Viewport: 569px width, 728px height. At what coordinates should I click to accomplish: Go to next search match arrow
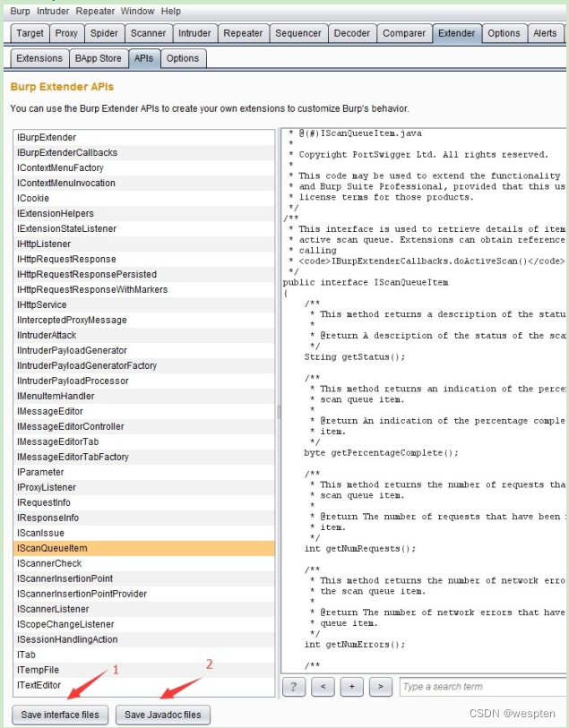click(381, 687)
